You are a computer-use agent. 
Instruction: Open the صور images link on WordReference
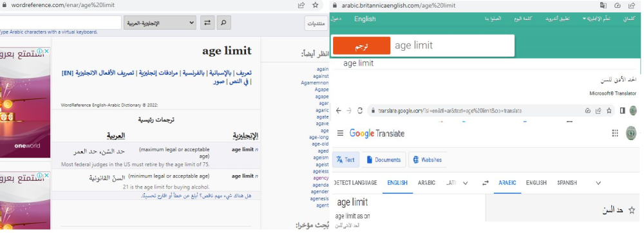click(218, 82)
